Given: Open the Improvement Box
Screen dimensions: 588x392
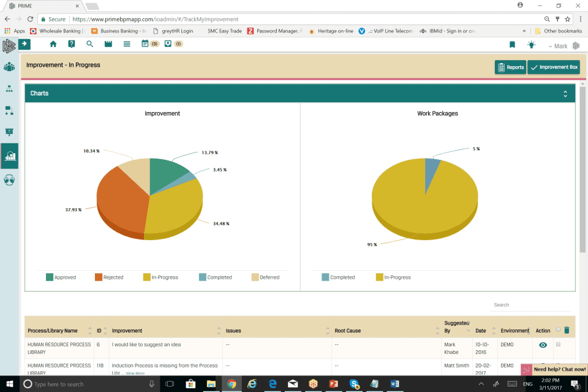Looking at the screenshot, I should click(x=553, y=67).
